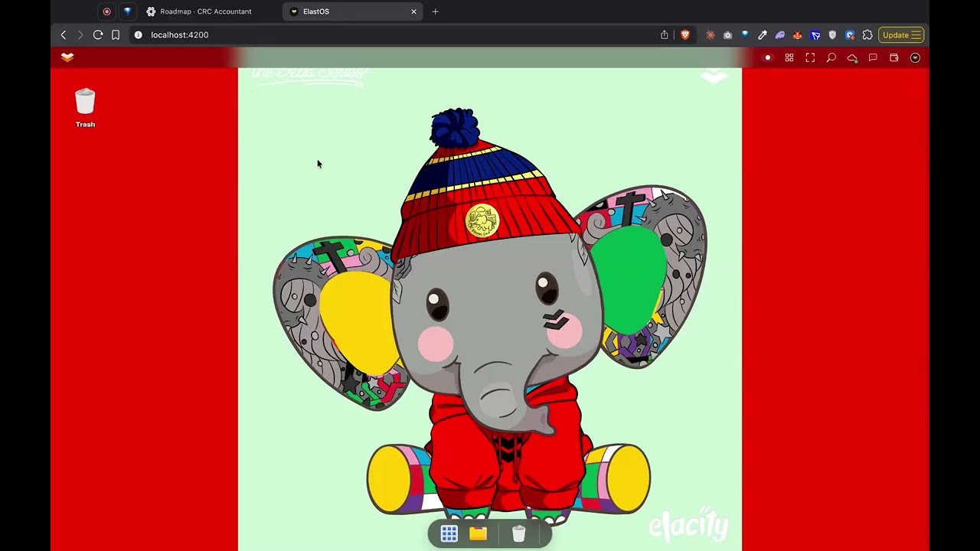Click the camera screenshot extension icon
This screenshot has height=551, width=980.
pos(727,34)
